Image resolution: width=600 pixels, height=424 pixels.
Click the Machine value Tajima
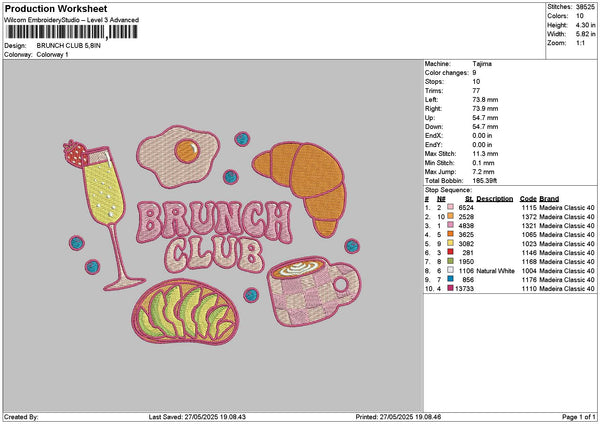pos(482,64)
